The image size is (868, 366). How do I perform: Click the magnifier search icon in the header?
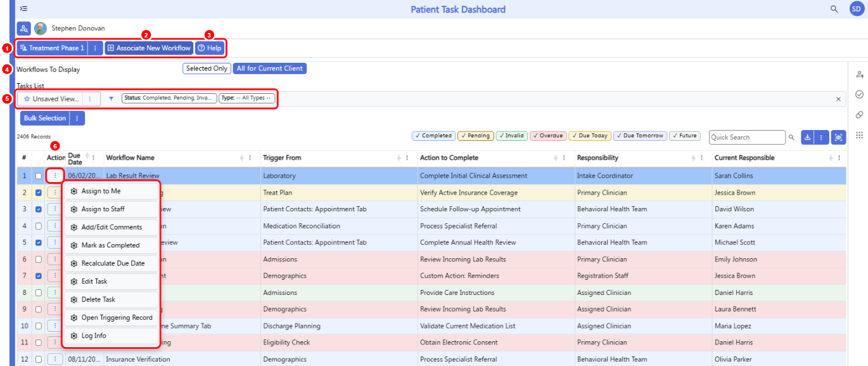834,9
